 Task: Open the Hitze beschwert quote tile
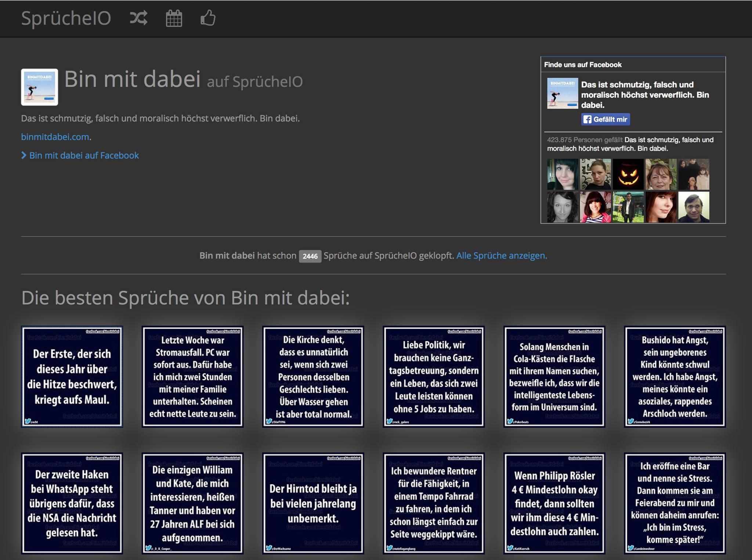pos(72,376)
